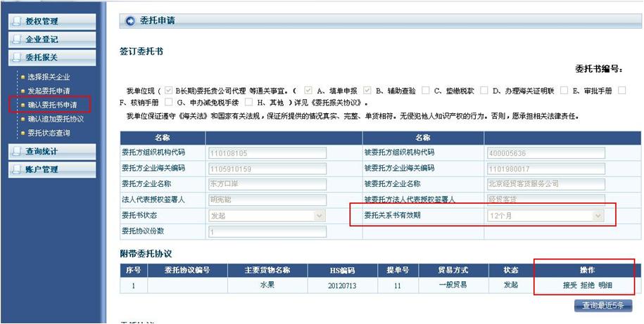Click the 委托报关 sidebar icon
This screenshot has height=324, width=644.
coord(17,58)
